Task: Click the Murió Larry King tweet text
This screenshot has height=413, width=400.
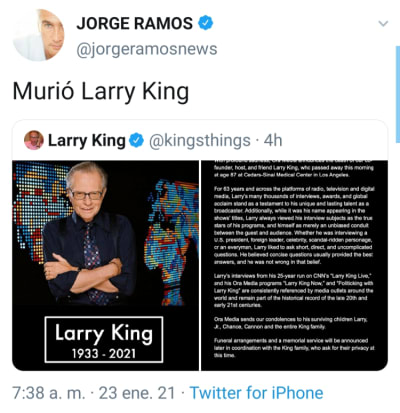Action: click(x=101, y=92)
